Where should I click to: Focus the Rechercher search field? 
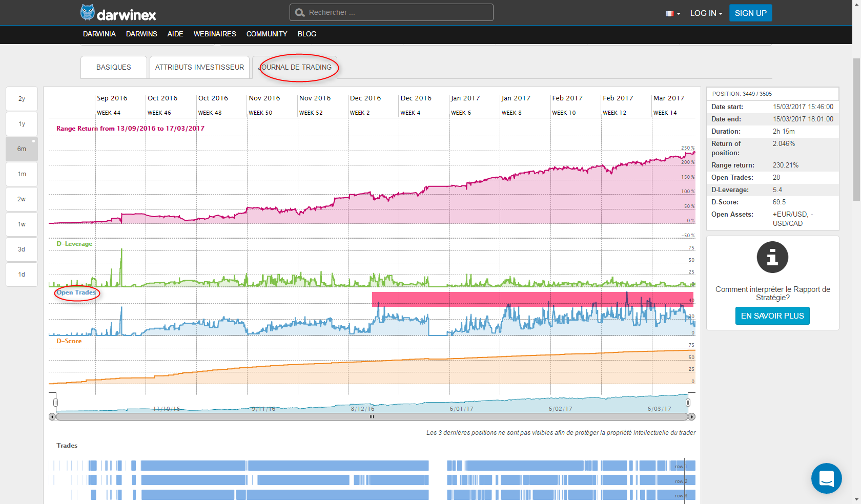click(397, 12)
